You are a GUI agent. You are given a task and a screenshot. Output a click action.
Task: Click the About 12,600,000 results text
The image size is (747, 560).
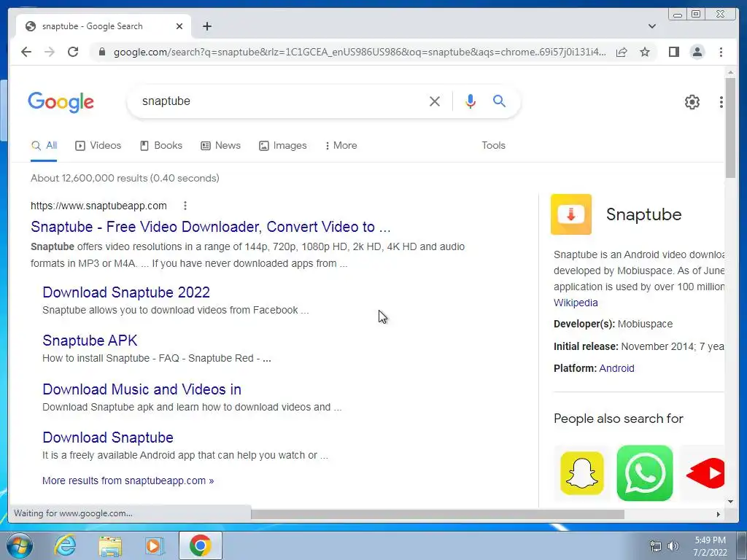click(125, 178)
